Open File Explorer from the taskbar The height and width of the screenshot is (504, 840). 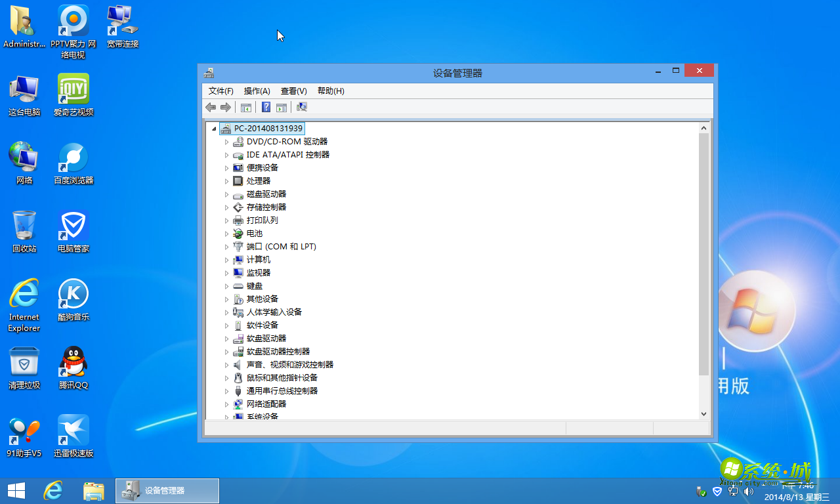click(x=94, y=490)
